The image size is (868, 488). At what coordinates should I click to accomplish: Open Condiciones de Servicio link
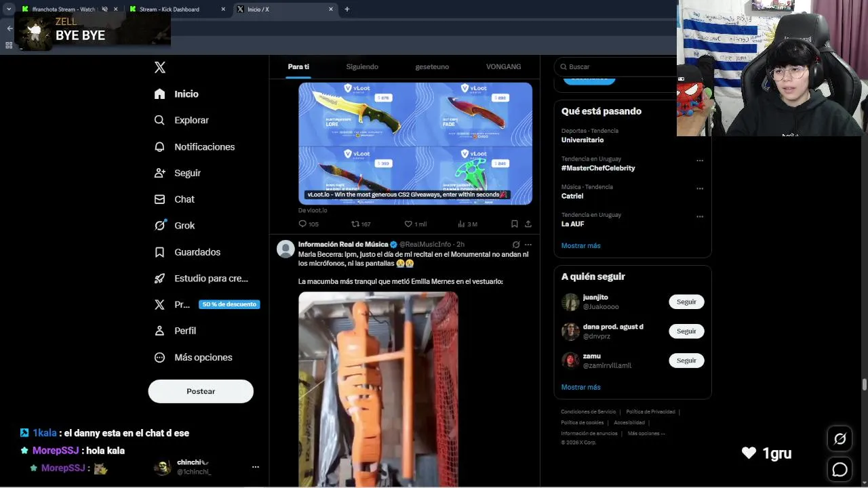point(588,411)
